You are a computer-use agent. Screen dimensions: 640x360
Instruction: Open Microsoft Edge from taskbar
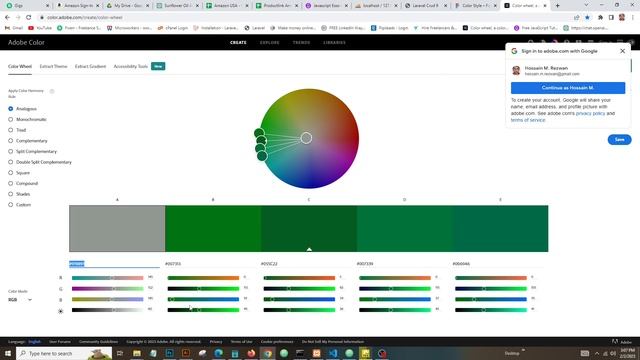[x=218, y=353]
